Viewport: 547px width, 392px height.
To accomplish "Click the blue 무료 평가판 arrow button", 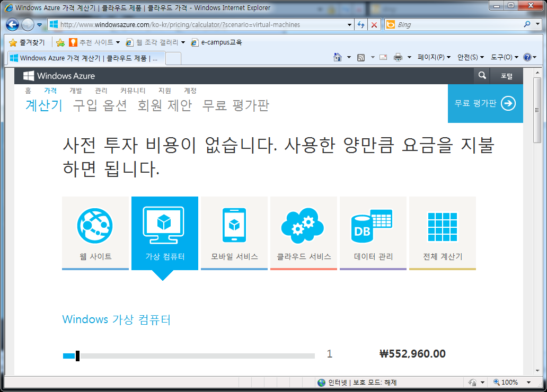I will click(486, 103).
